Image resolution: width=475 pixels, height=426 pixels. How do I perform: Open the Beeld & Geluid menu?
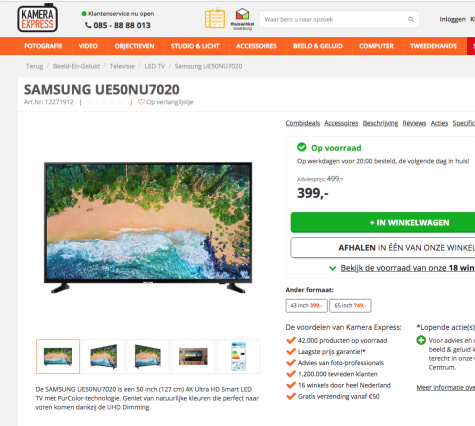[x=318, y=46]
